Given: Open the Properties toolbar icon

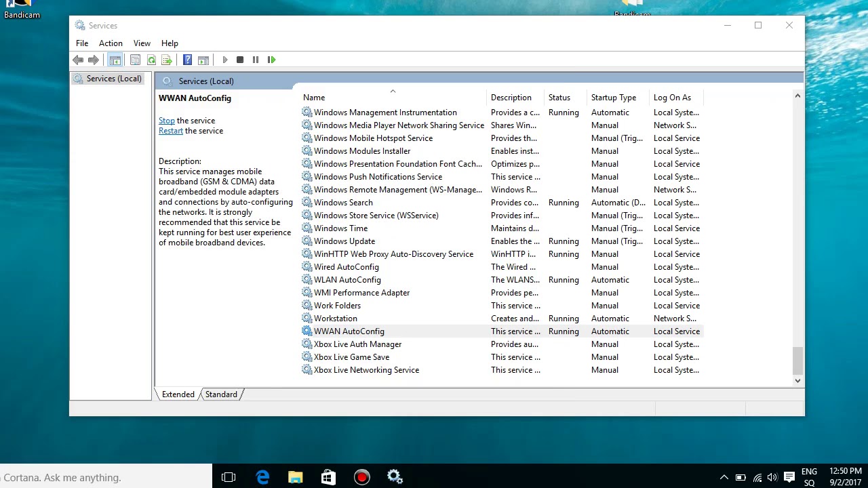Looking at the screenshot, I should [135, 60].
